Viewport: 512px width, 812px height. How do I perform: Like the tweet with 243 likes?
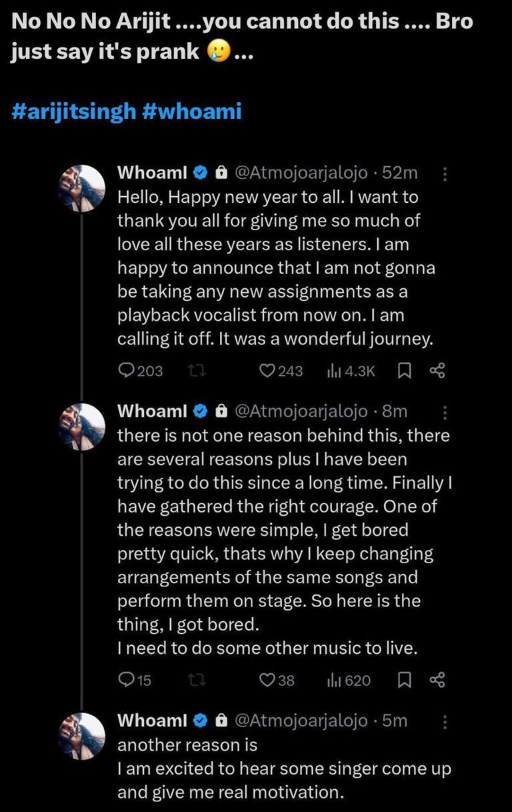tap(267, 370)
